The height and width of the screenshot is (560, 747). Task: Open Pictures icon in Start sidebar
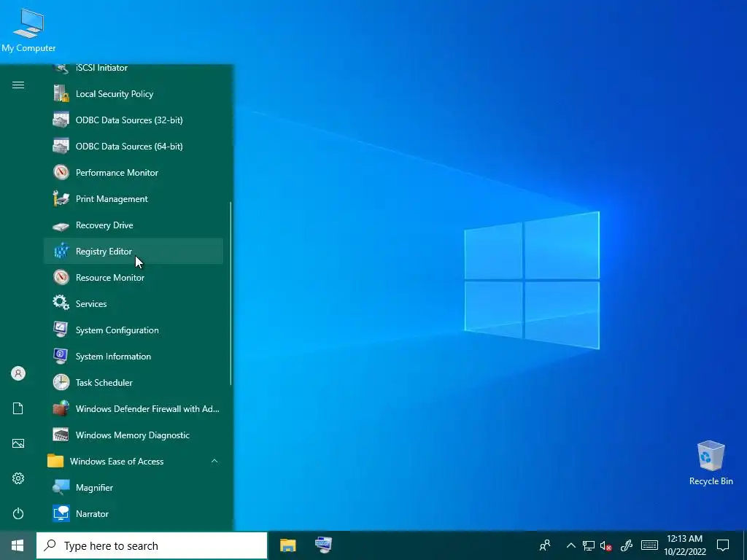click(18, 443)
